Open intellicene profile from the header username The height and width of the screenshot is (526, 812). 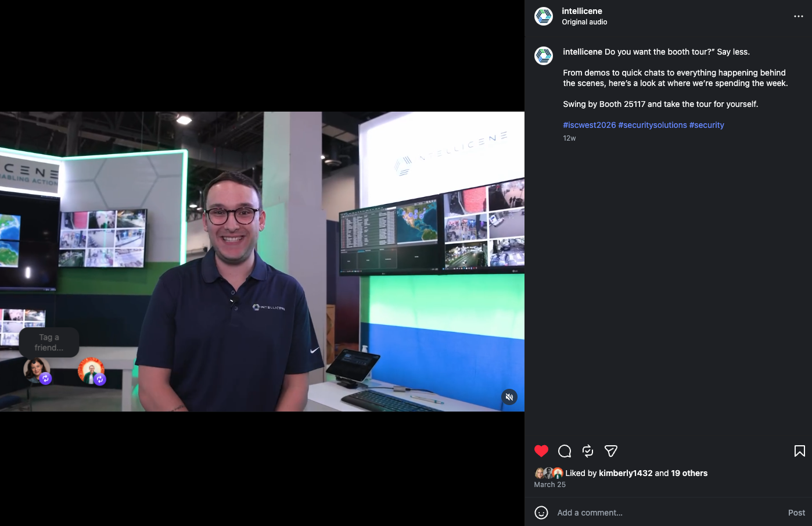pyautogui.click(x=582, y=11)
